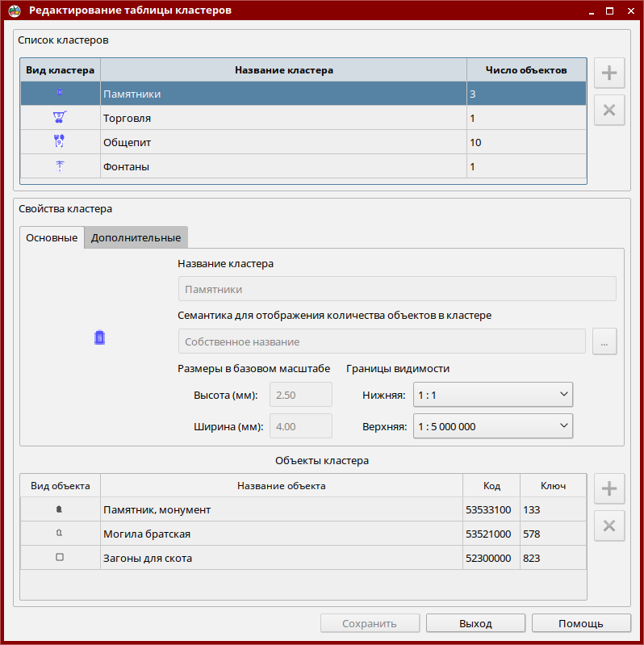Maximize the cluster table editing window

(610, 11)
